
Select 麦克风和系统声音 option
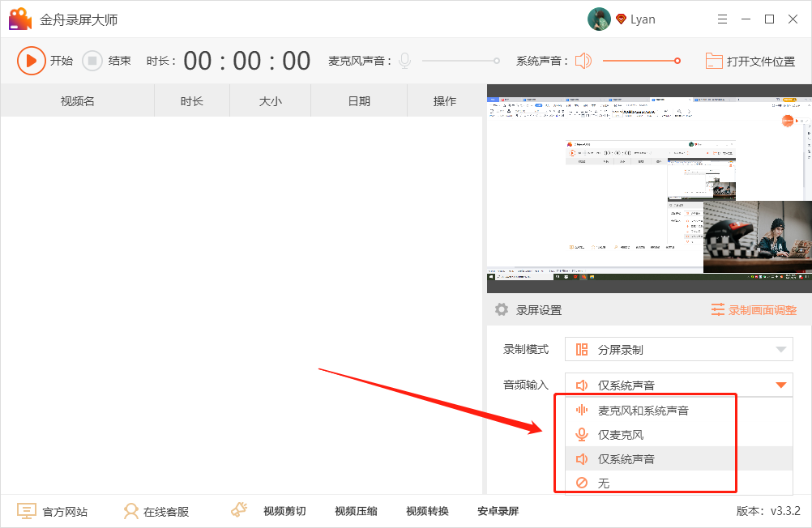pos(679,411)
